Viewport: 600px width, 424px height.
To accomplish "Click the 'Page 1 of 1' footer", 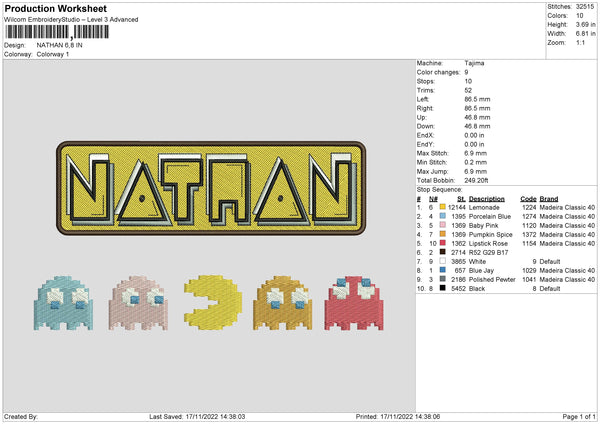I will pyautogui.click(x=579, y=416).
